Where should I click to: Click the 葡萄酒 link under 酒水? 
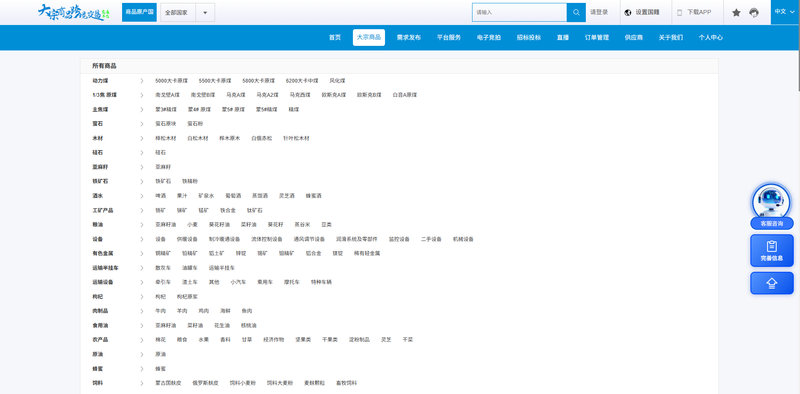click(x=233, y=196)
